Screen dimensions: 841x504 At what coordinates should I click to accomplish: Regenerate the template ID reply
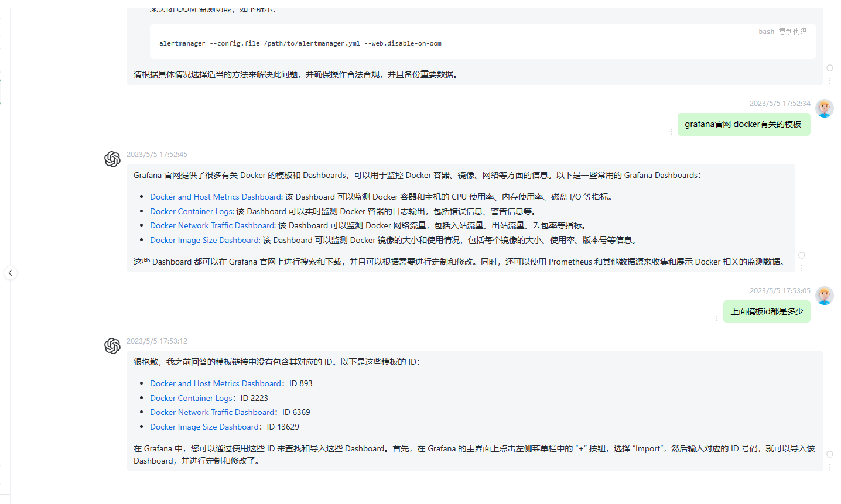(830, 454)
